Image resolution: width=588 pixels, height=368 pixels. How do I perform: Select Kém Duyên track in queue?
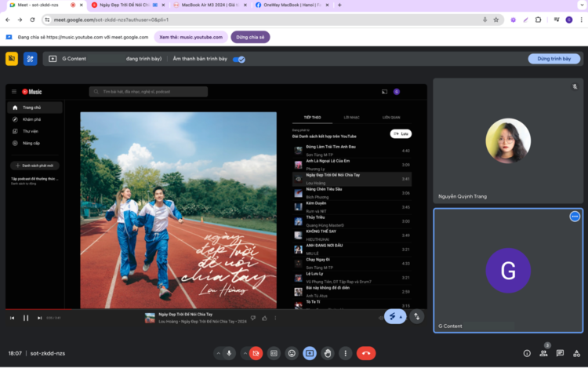[352, 207]
